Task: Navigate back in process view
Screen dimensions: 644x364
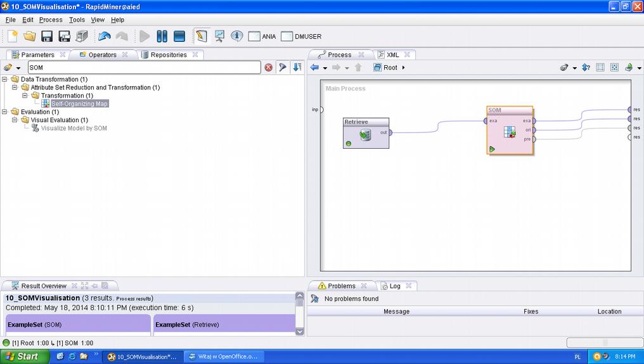Action: (315, 67)
